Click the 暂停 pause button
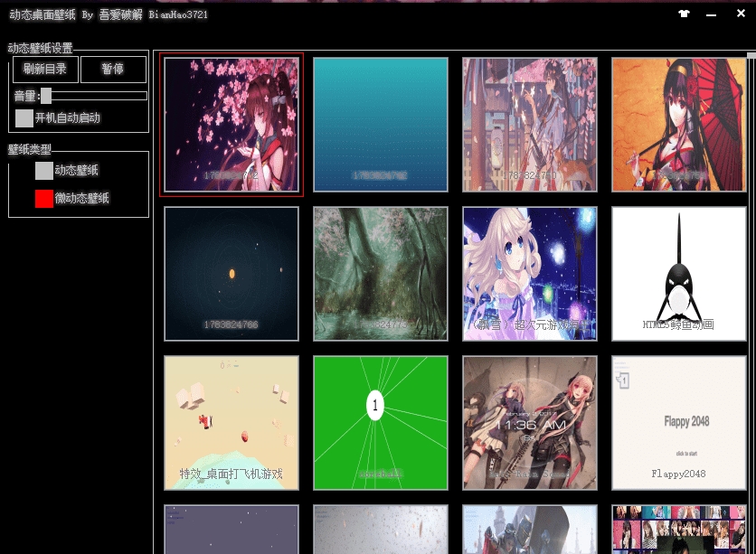Viewport: 756px width, 554px height. (113, 69)
